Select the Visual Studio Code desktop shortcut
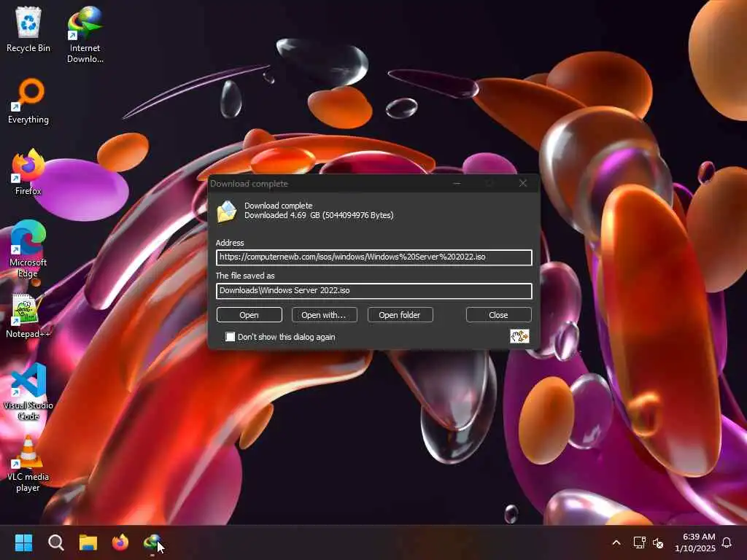Image resolution: width=747 pixels, height=560 pixels. [28, 392]
